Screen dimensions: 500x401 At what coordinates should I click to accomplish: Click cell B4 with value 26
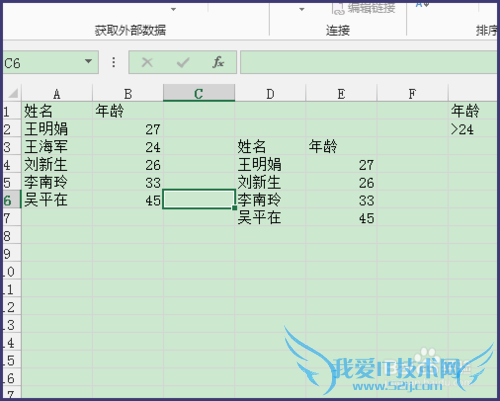(128, 165)
